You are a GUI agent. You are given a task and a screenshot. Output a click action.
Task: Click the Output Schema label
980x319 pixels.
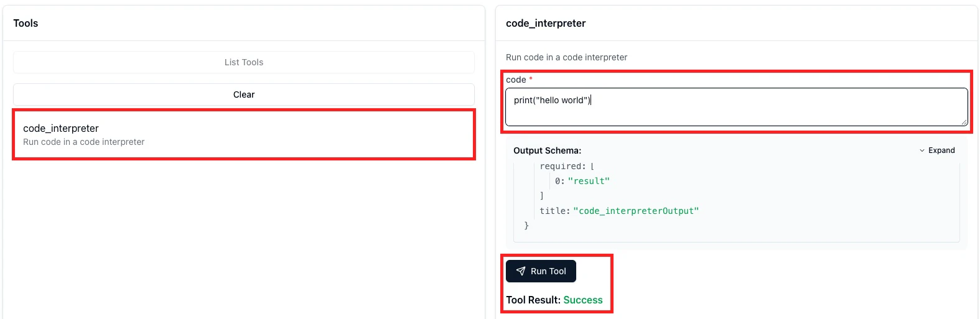547,150
